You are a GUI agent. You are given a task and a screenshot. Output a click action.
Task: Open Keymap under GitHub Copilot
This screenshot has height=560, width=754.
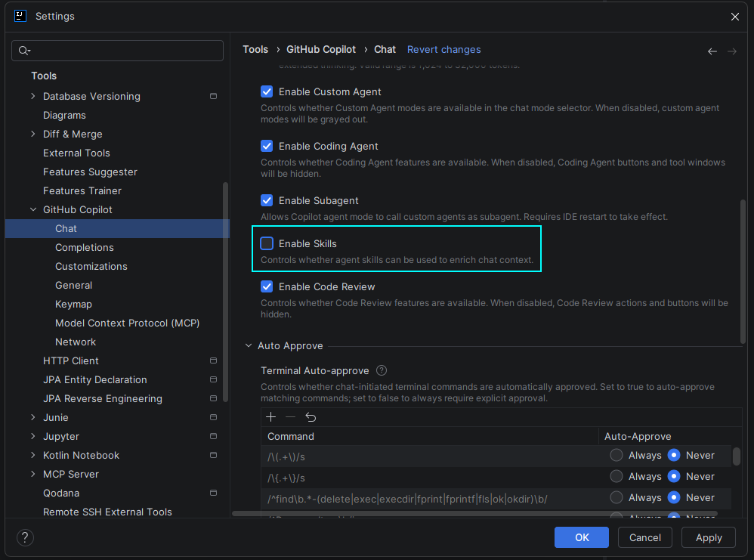click(x=73, y=304)
